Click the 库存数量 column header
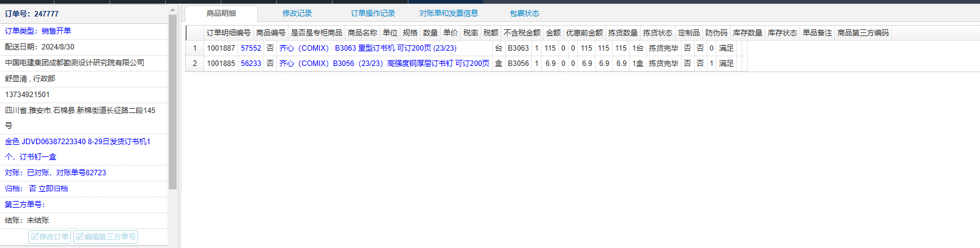 pyautogui.click(x=748, y=33)
